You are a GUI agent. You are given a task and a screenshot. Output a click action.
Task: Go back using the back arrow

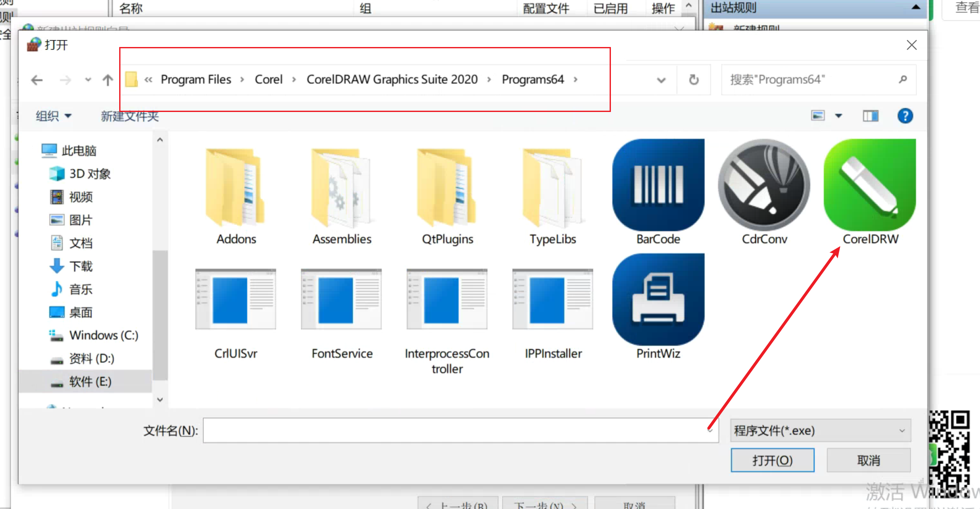37,80
